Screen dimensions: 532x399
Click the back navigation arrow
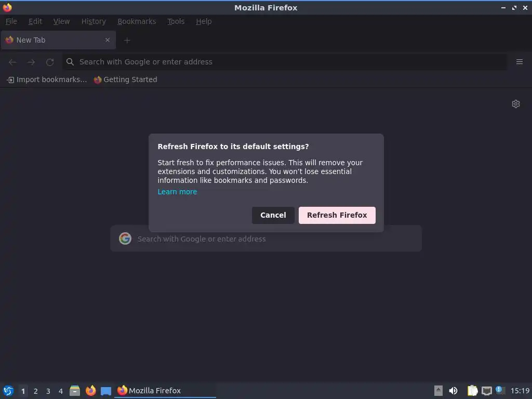pos(12,62)
